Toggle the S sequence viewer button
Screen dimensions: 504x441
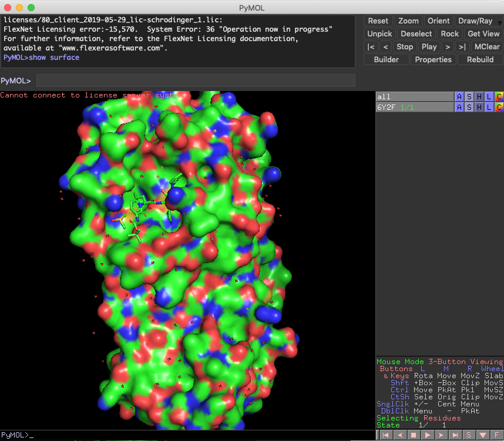[x=469, y=435]
